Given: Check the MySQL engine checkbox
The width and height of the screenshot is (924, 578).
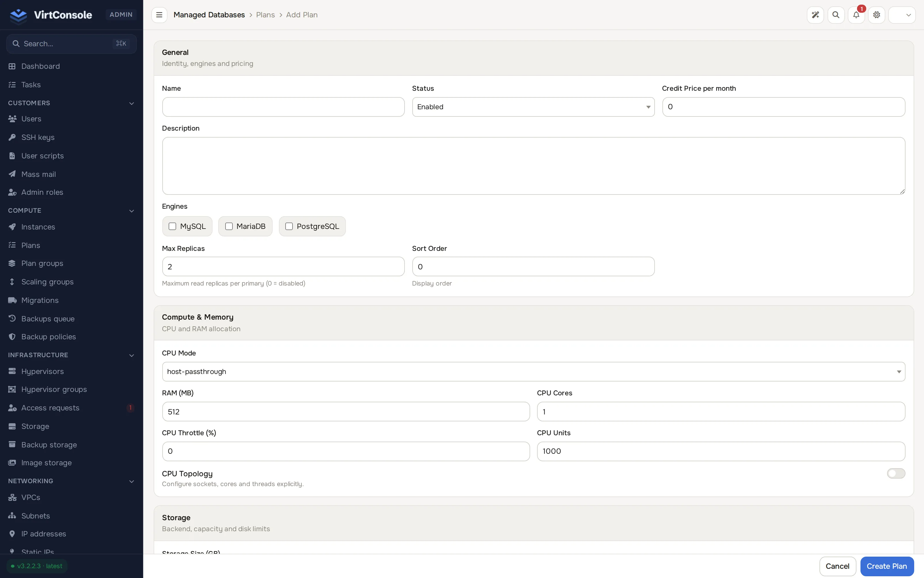Looking at the screenshot, I should [173, 226].
